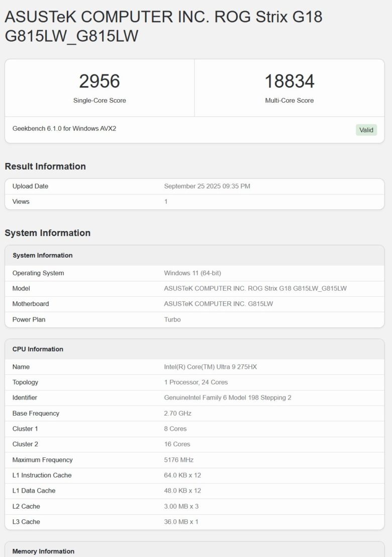Select the 2.70 GHz value
This screenshot has width=392, height=557.
point(178,414)
